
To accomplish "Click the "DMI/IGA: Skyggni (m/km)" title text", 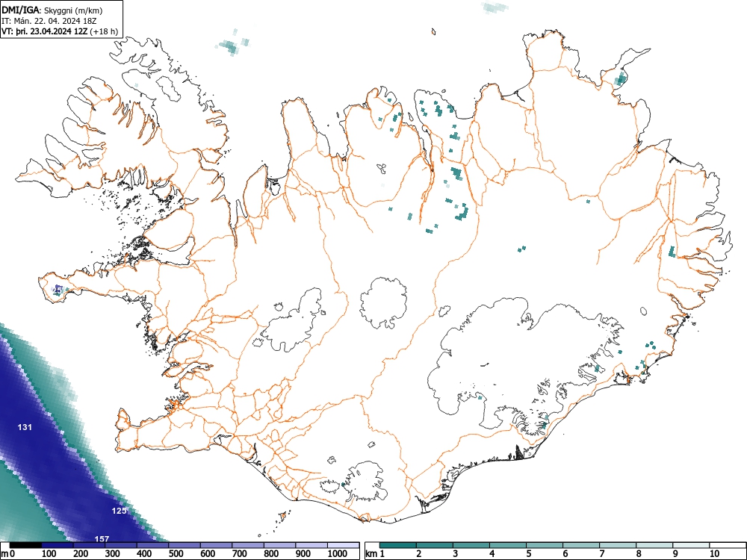I will click(x=52, y=10).
